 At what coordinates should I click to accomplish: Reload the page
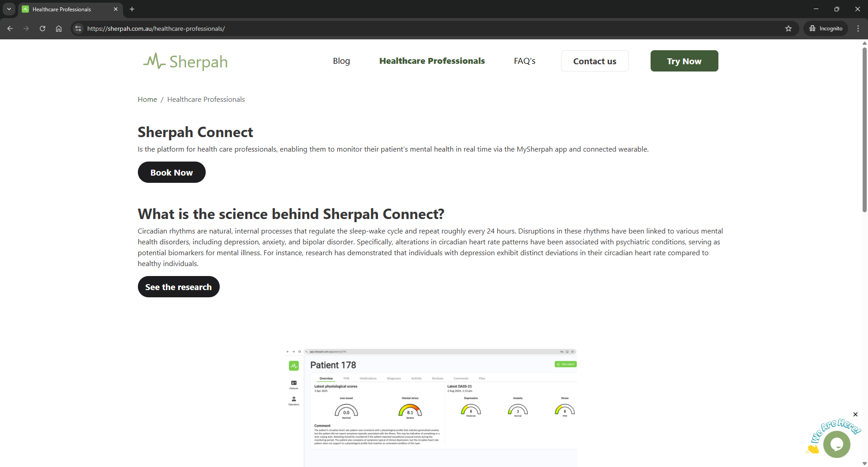click(x=42, y=29)
